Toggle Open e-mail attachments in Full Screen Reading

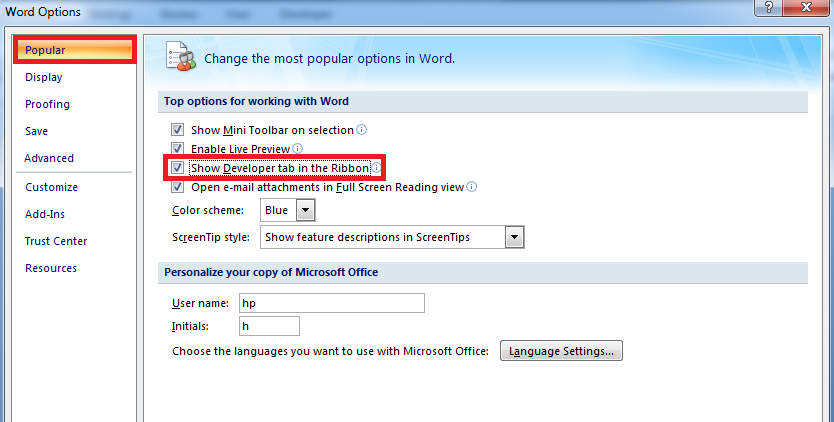click(x=177, y=187)
